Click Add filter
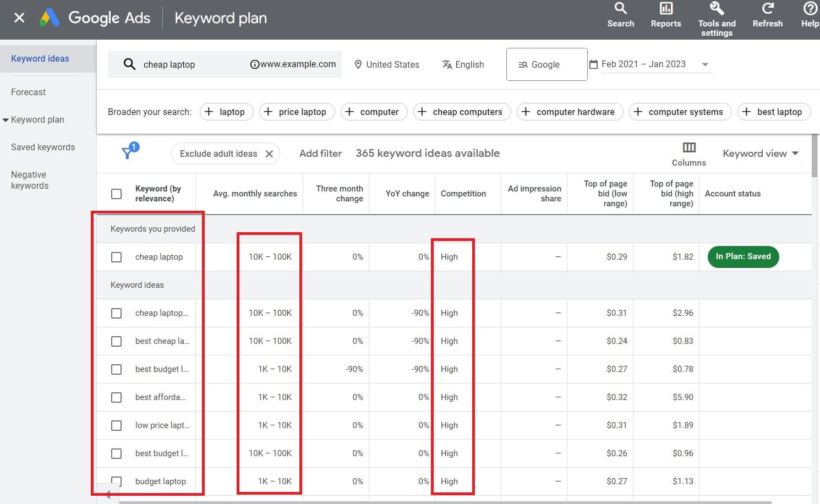 [320, 154]
